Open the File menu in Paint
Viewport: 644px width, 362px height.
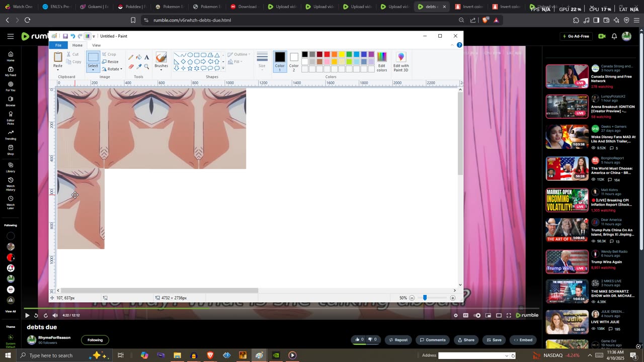coord(58,45)
